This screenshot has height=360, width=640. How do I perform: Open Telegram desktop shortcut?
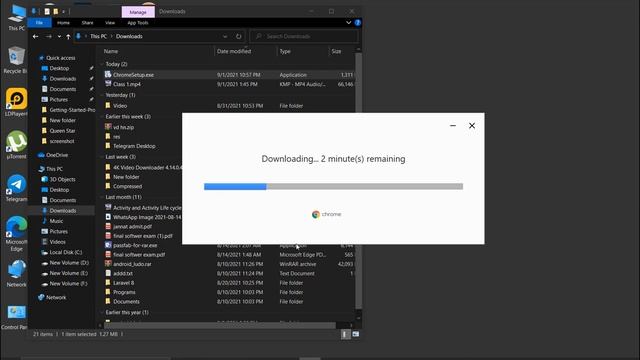coord(16,188)
